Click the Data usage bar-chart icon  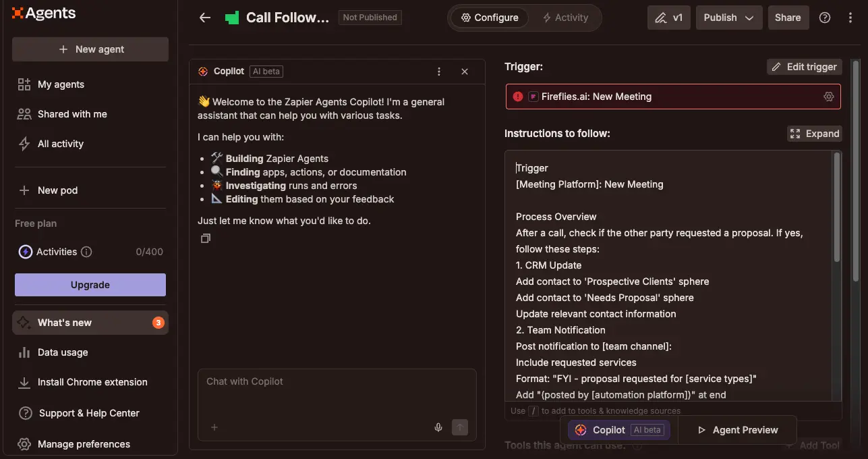24,352
